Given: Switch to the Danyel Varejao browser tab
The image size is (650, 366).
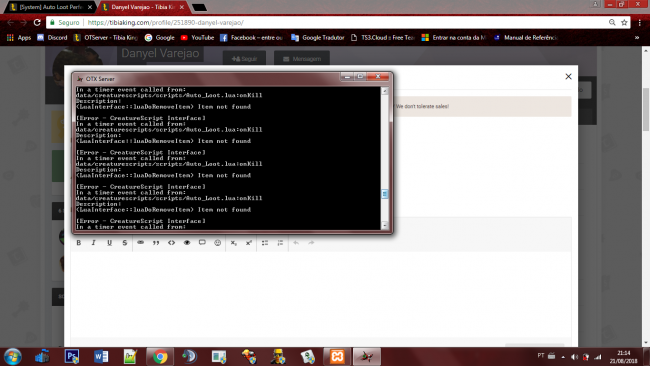Looking at the screenshot, I should click(x=143, y=7).
